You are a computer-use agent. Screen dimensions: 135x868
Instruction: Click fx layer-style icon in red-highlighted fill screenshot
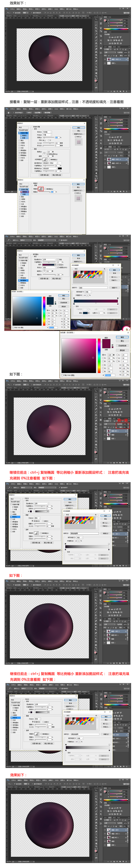[x=111, y=463]
